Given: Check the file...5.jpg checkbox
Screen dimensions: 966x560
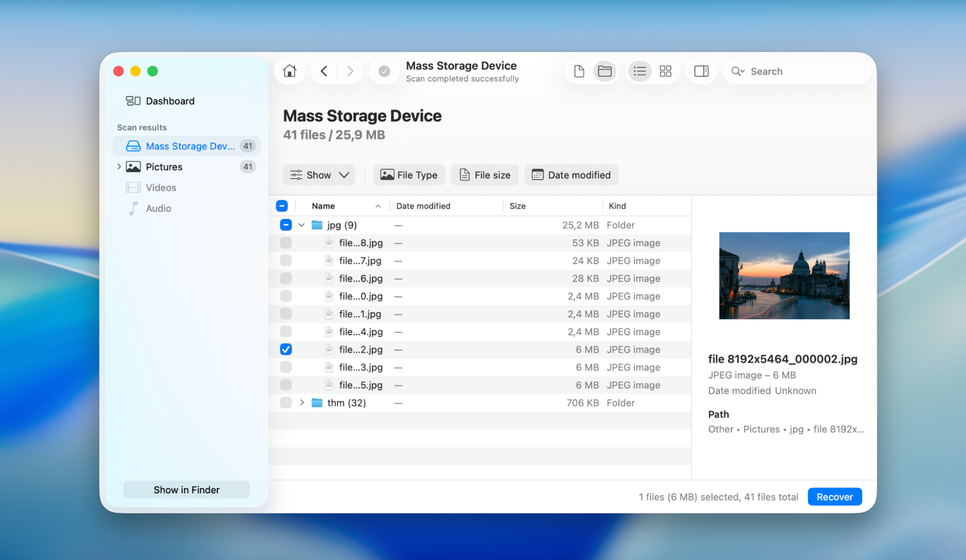Looking at the screenshot, I should [286, 385].
